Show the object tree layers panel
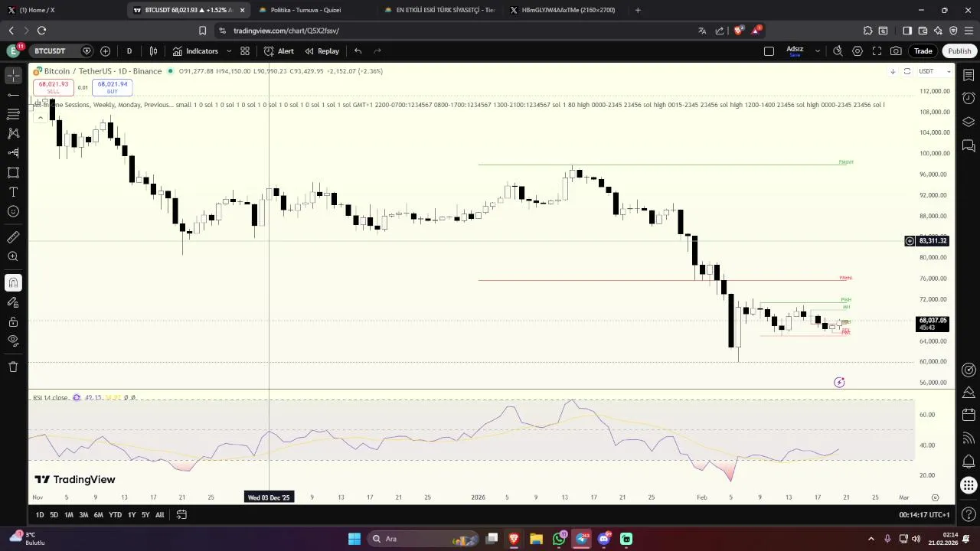 (x=969, y=122)
